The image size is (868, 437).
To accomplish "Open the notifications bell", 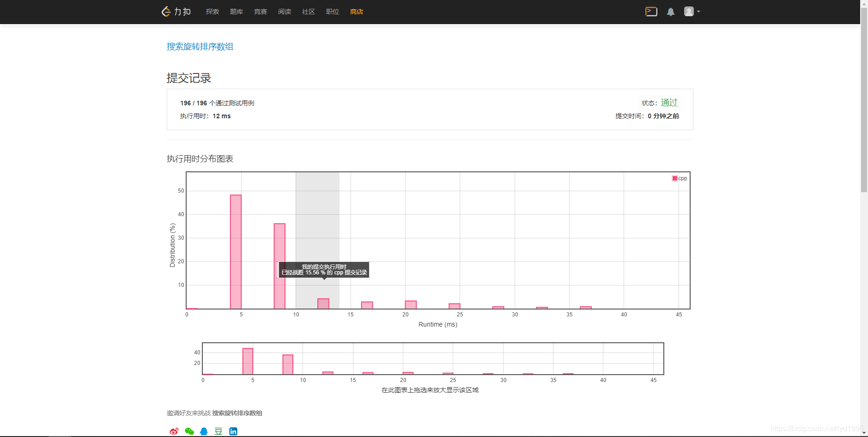I will coord(671,12).
